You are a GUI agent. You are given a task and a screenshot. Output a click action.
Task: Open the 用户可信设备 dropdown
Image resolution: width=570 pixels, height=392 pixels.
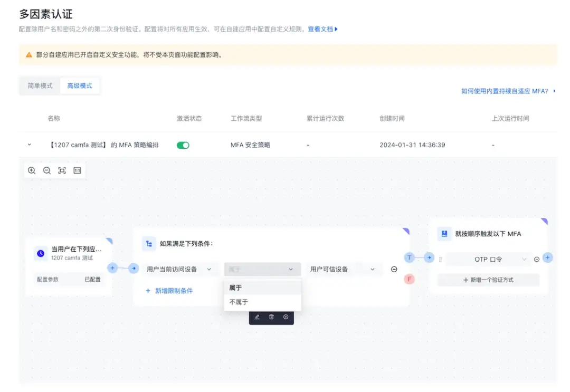[343, 269]
